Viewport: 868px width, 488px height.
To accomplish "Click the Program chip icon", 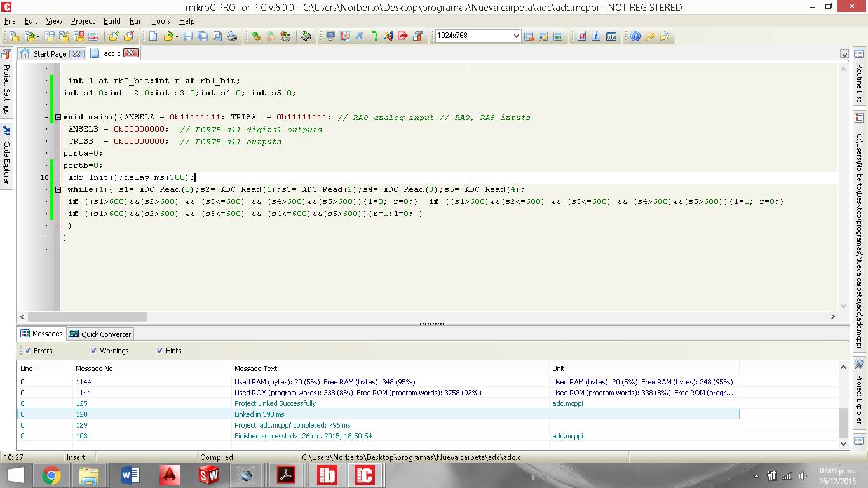I will [x=306, y=36].
